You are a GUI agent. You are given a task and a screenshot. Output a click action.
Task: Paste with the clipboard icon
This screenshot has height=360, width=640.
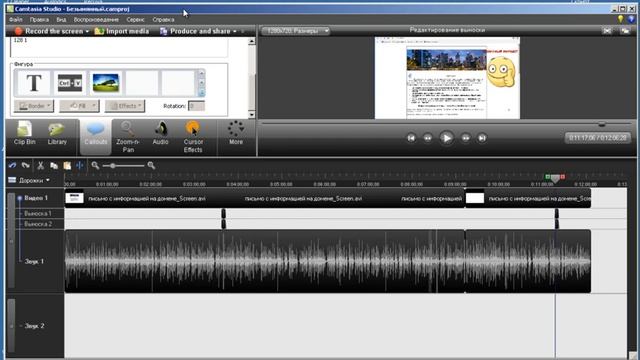click(67, 165)
